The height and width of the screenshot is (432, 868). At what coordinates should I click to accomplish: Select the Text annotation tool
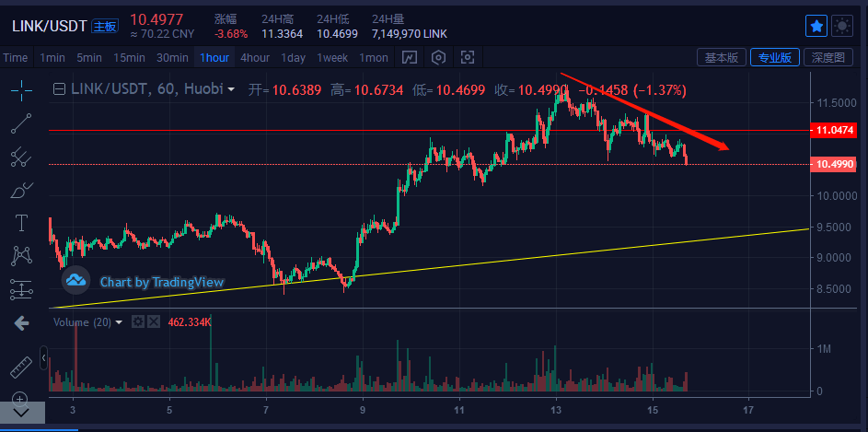21,223
